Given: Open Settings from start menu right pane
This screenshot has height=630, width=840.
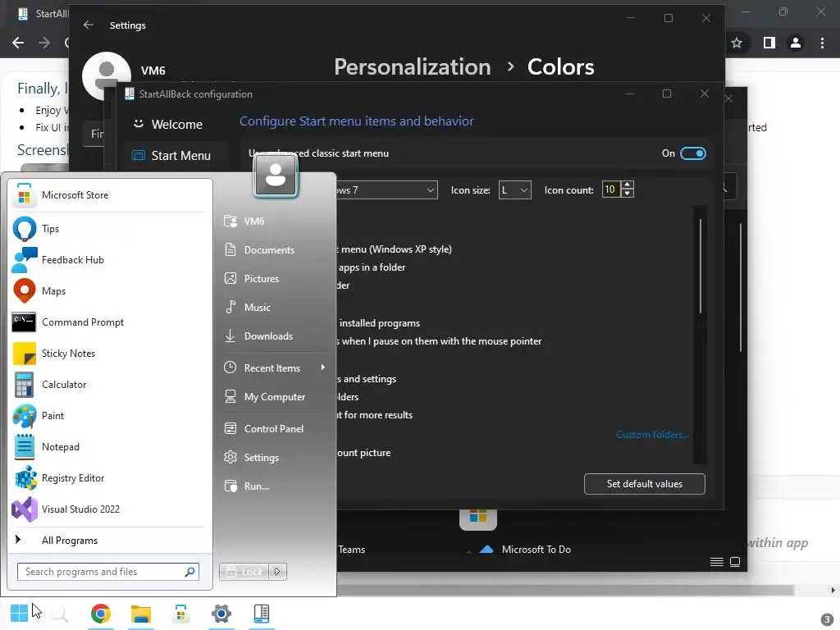Looking at the screenshot, I should pos(274,458).
